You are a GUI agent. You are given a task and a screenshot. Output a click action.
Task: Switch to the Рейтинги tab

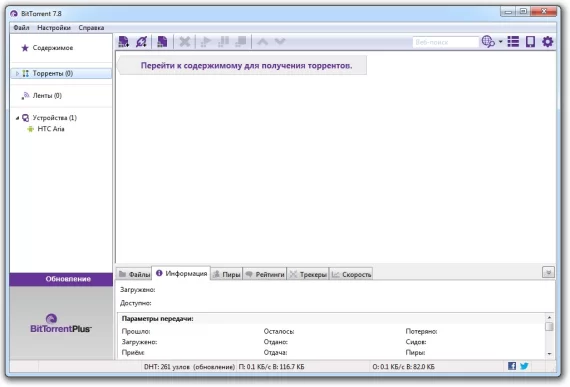coord(265,274)
